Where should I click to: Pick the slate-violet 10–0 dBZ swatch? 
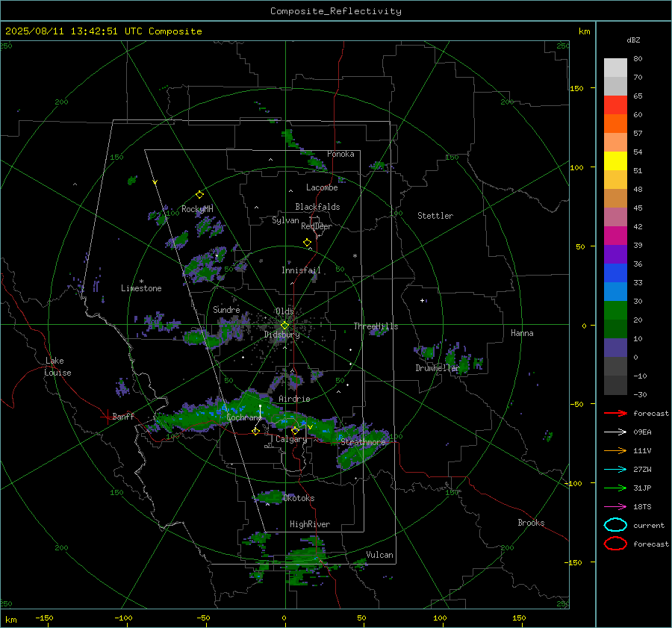[615, 348]
